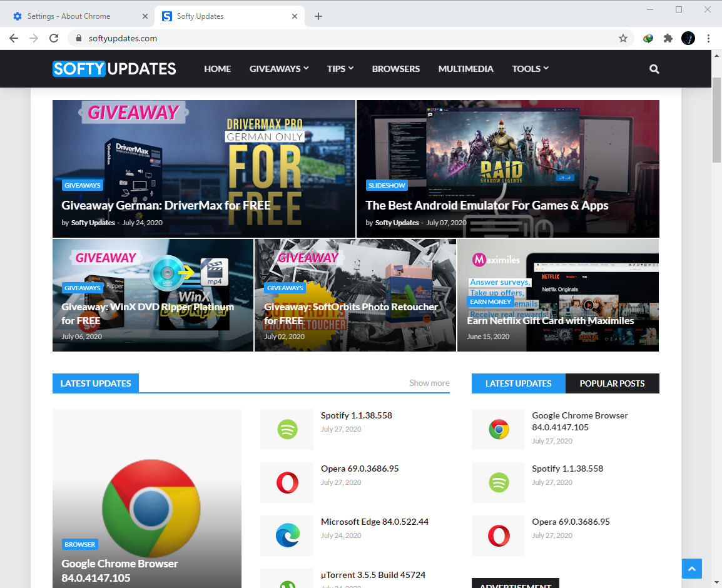
Task: Click the Chrome icon in sidebar list
Action: click(498, 429)
